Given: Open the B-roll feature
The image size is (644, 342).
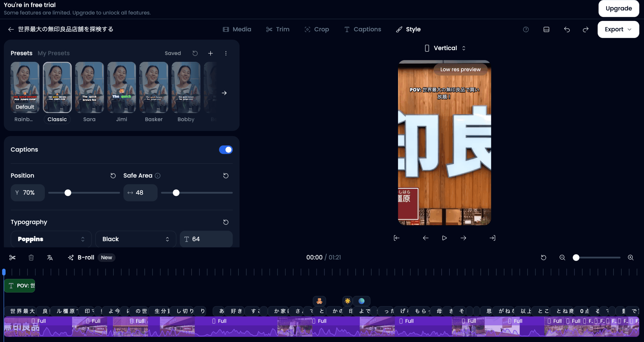Looking at the screenshot, I should [x=81, y=258].
